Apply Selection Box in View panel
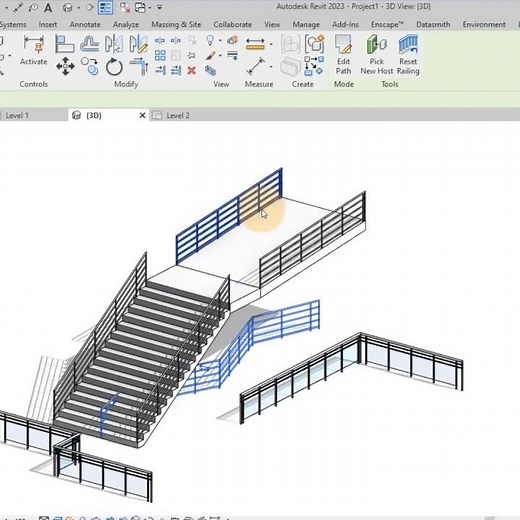 pos(210,70)
